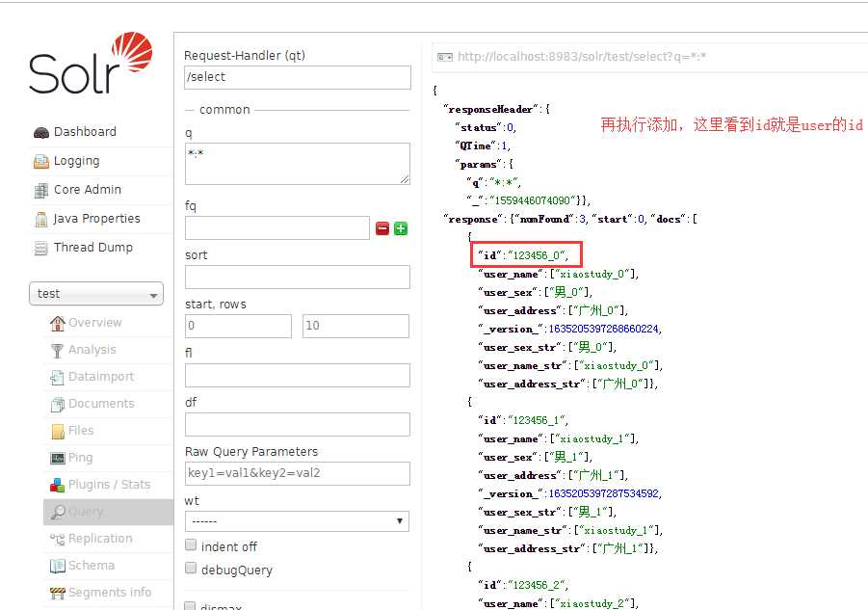This screenshot has width=868, height=610.
Task: Focus the df default field input
Action: point(298,425)
